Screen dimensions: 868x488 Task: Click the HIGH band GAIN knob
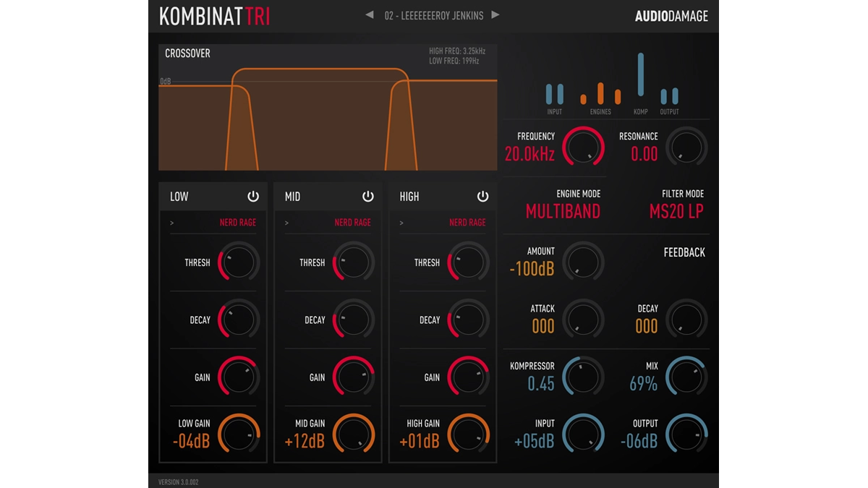coord(469,377)
